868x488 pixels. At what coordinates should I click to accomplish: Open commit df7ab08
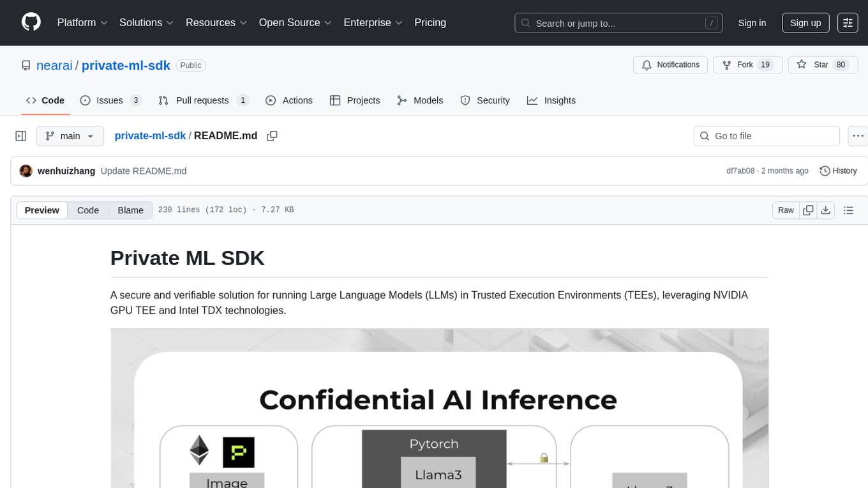point(740,171)
